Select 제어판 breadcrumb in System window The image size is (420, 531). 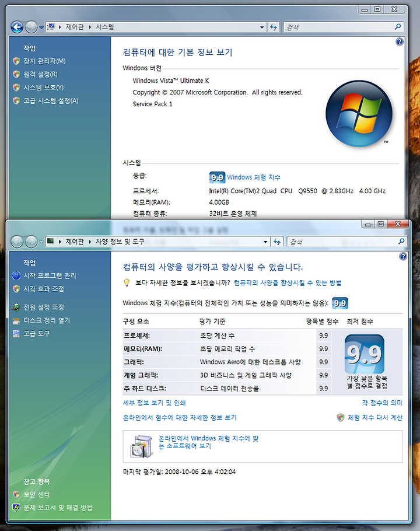(x=74, y=27)
